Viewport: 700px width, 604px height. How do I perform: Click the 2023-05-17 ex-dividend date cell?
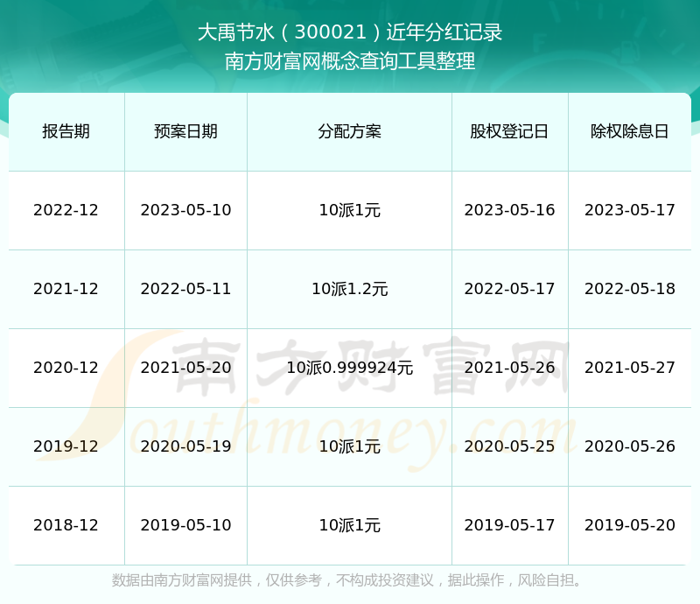click(630, 210)
